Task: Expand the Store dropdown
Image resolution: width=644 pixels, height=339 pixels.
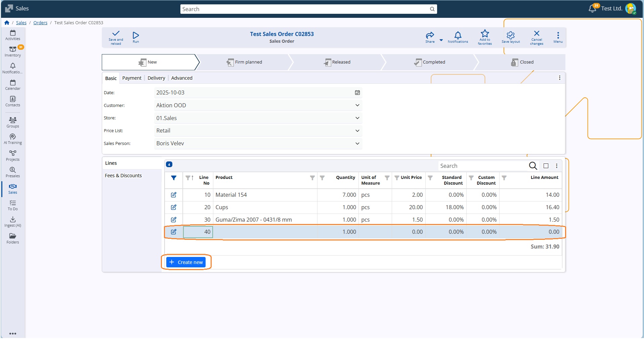Action: (357, 118)
